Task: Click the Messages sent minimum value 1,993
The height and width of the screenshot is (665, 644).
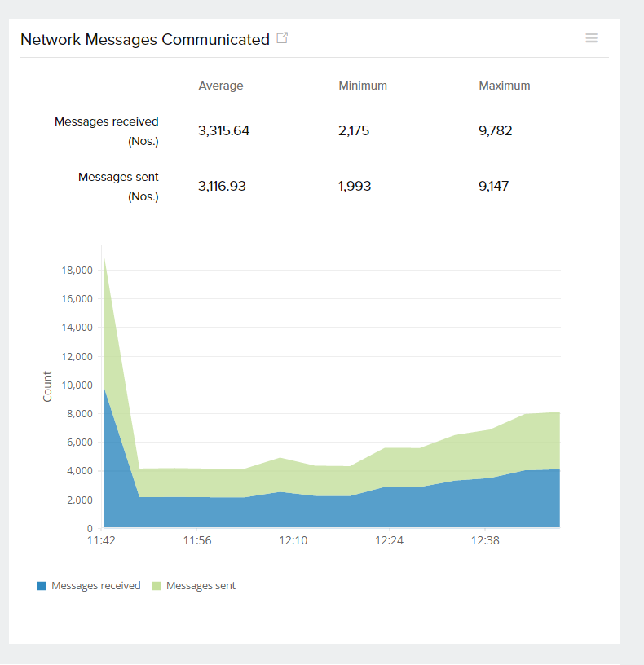Action: click(x=355, y=186)
